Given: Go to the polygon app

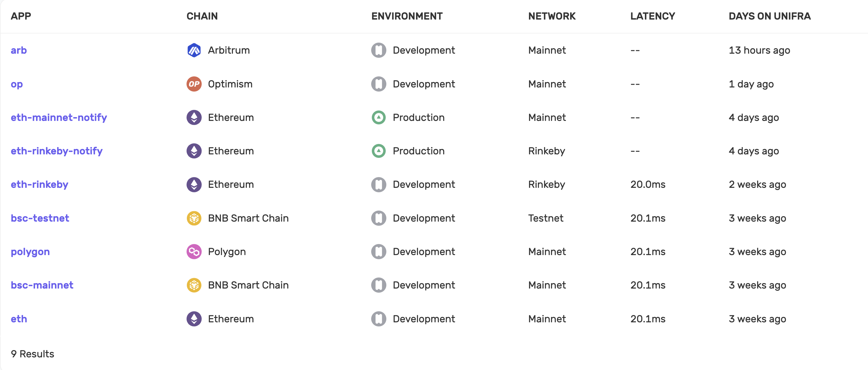Looking at the screenshot, I should tap(30, 252).
